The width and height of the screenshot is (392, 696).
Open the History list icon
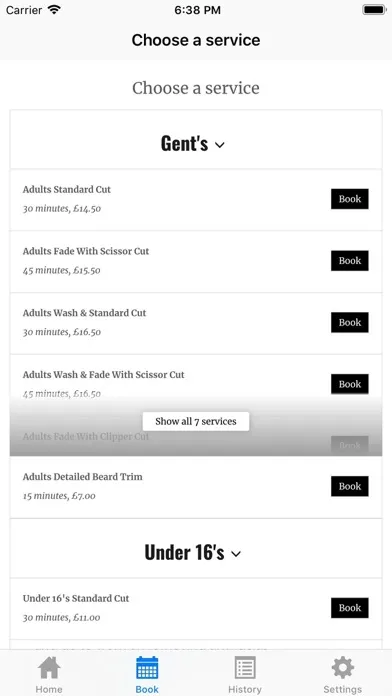[245, 668]
